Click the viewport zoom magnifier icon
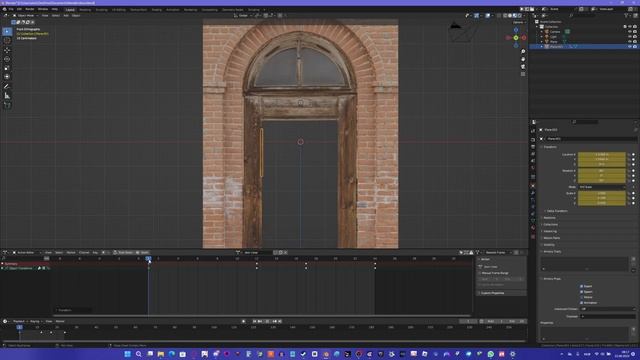 click(x=523, y=52)
